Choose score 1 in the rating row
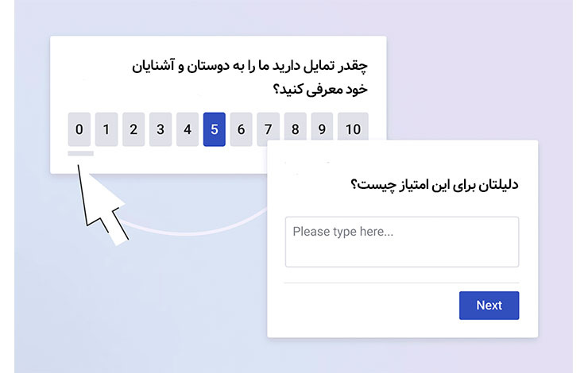 pos(106,129)
